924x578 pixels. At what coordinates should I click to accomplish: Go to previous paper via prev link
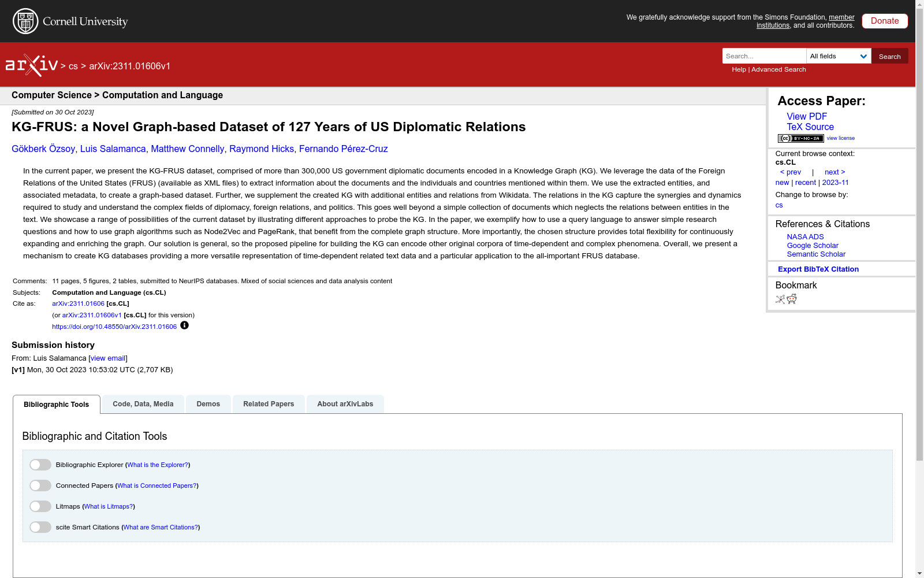pos(791,172)
